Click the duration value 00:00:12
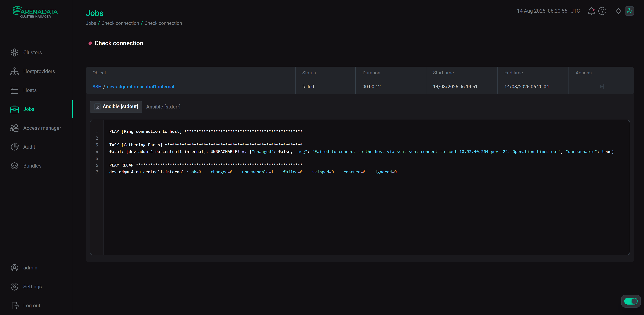Viewport: 644px width, 315px height. pos(372,86)
